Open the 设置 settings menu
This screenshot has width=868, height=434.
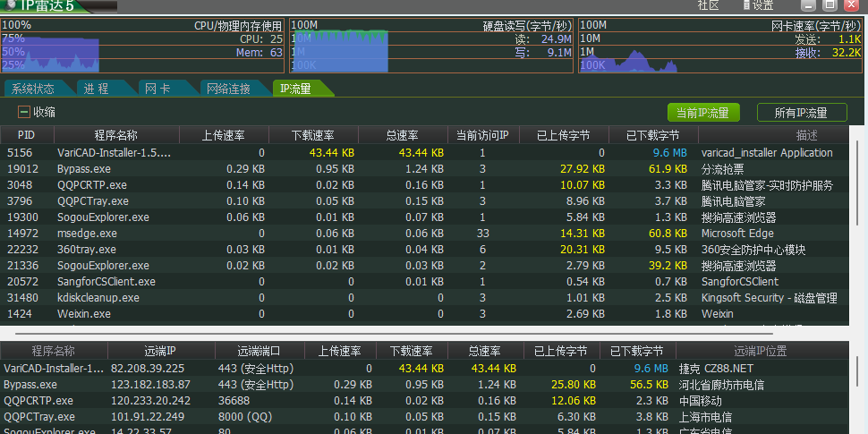click(x=758, y=5)
